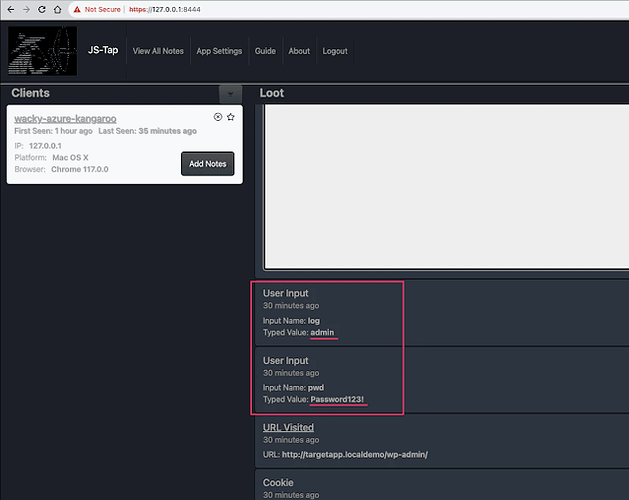The image size is (629, 500).
Task: Click the JS-Tap ASCII logo image
Action: 43,51
